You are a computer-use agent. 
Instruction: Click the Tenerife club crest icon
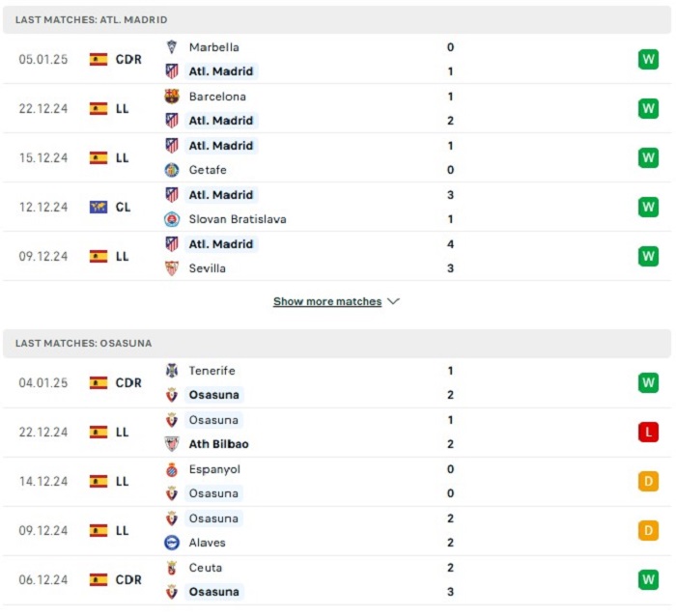coord(172,371)
